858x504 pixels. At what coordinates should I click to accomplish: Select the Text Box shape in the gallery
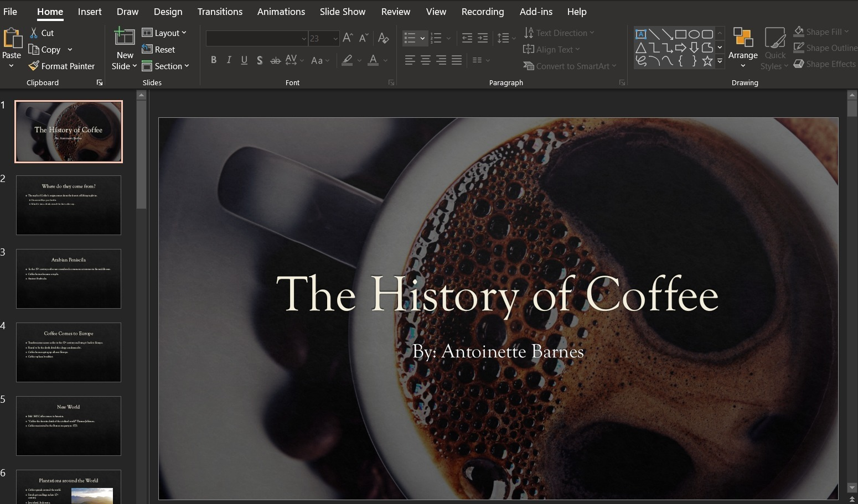click(x=641, y=34)
